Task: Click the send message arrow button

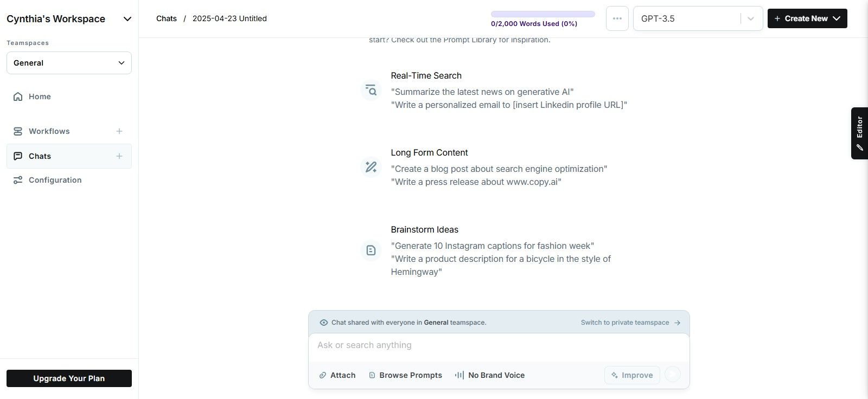Action: (673, 375)
